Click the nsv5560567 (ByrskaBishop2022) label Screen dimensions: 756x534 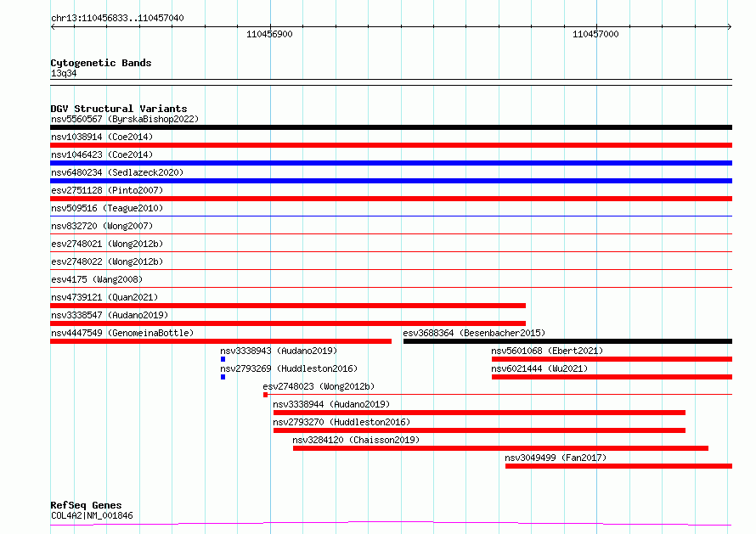pyautogui.click(x=125, y=119)
